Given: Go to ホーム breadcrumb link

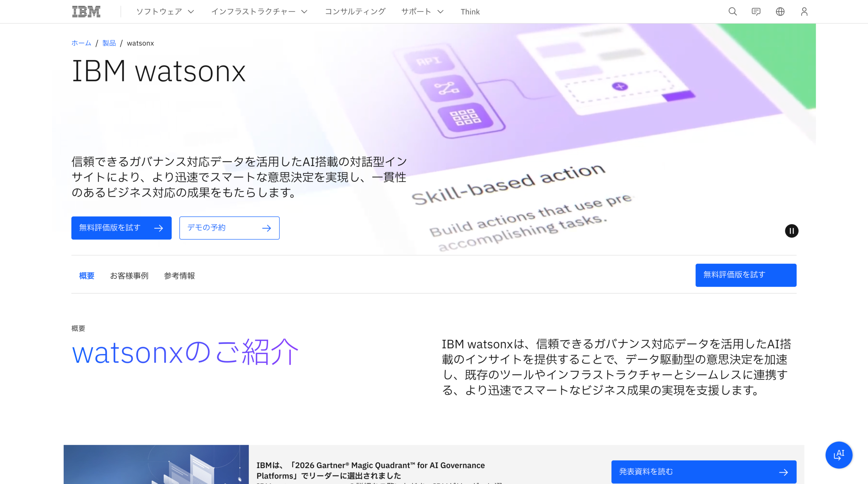Looking at the screenshot, I should (x=81, y=43).
